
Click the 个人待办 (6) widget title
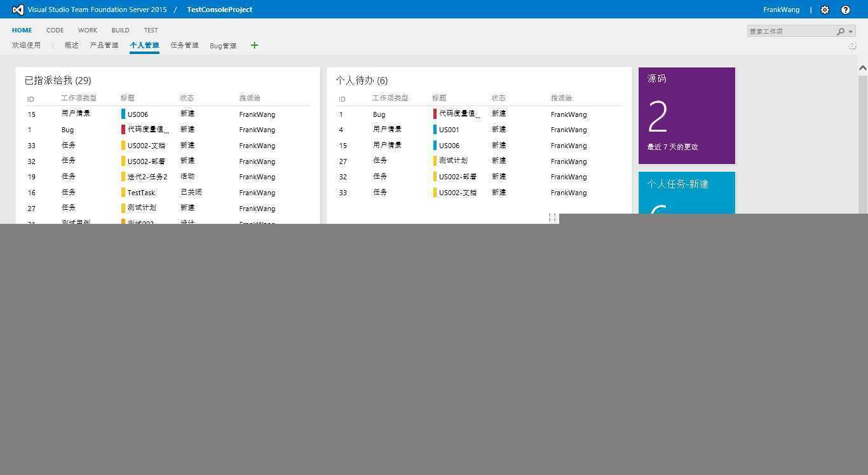click(362, 80)
